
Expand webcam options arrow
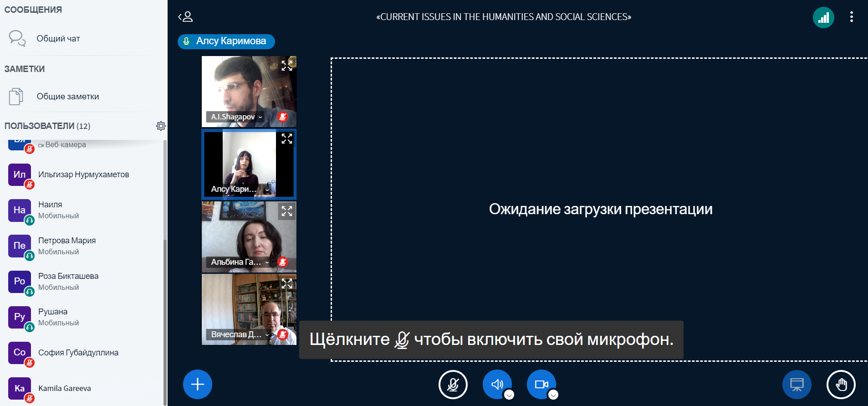pos(553,395)
